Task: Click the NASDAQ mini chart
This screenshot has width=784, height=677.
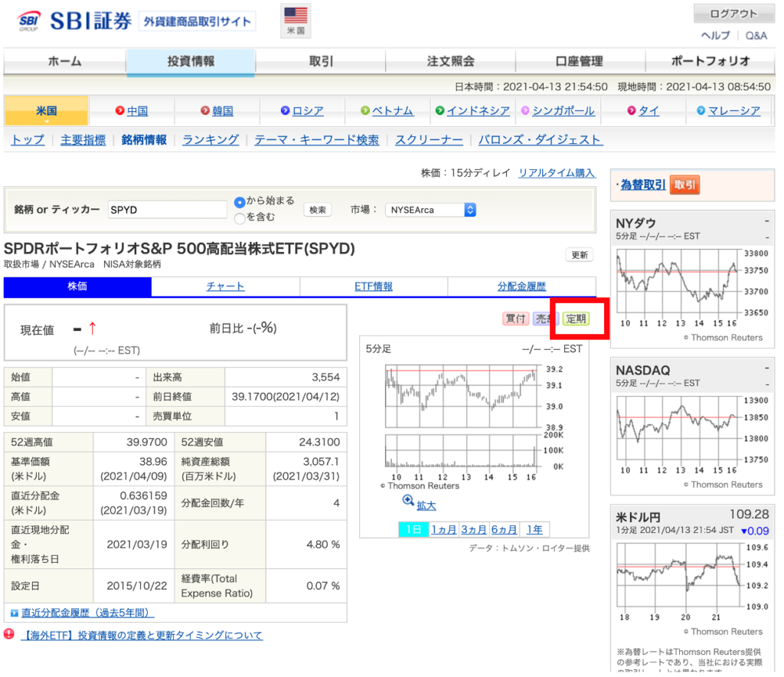Action: point(692,434)
